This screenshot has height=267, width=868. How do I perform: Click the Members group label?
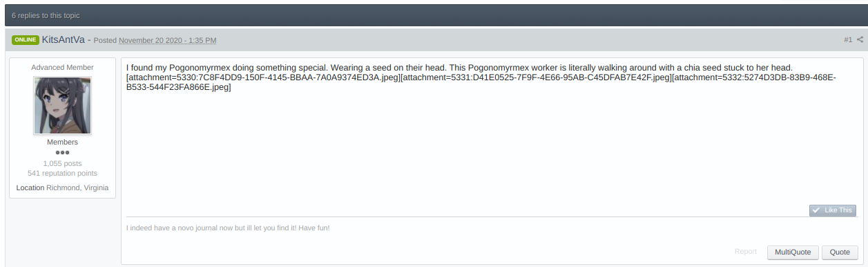62,142
